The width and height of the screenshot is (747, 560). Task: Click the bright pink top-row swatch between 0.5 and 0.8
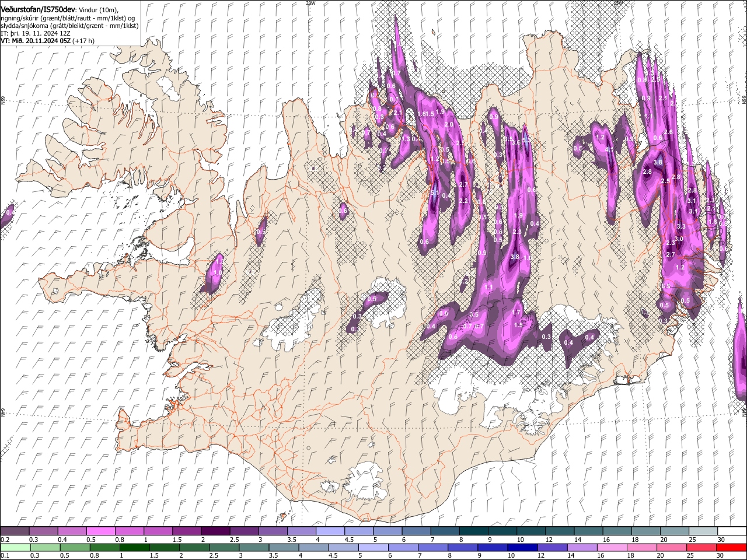point(100,531)
